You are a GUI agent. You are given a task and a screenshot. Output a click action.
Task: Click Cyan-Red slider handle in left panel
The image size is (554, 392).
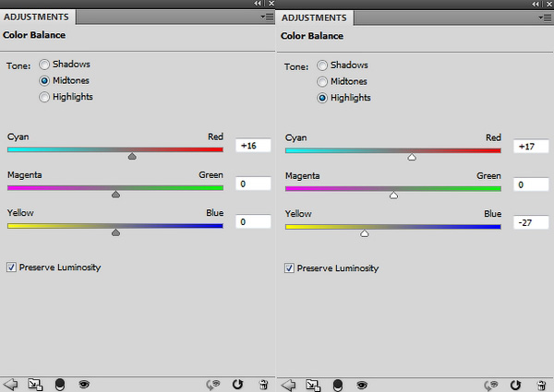132,156
